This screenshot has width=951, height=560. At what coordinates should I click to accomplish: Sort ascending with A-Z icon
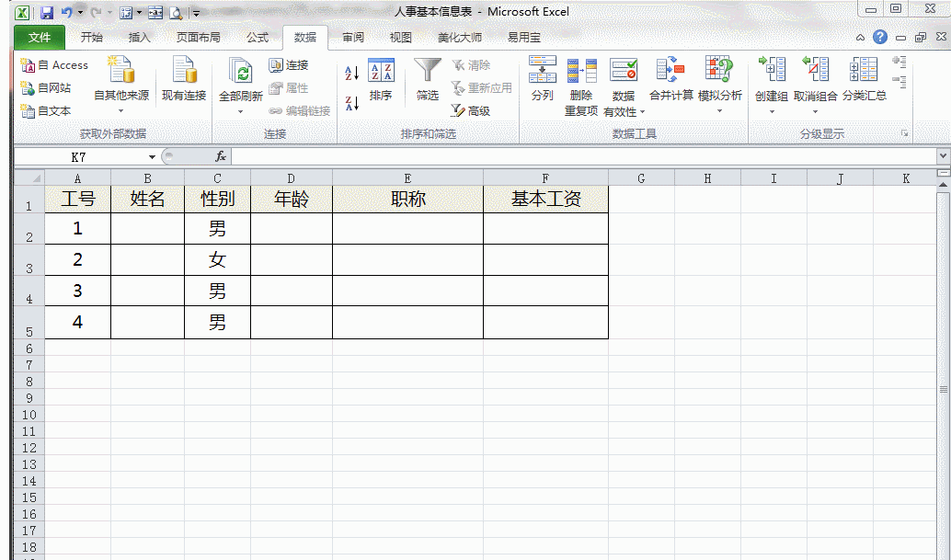coord(351,74)
